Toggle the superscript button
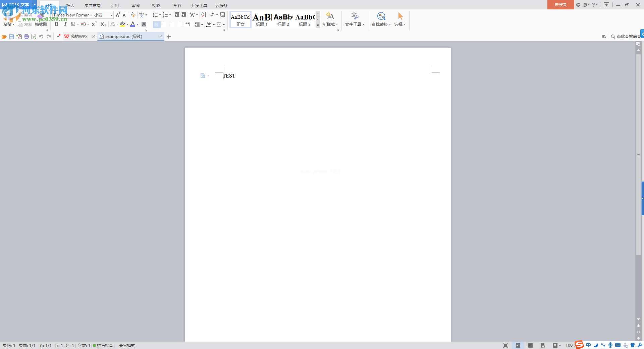 point(94,24)
